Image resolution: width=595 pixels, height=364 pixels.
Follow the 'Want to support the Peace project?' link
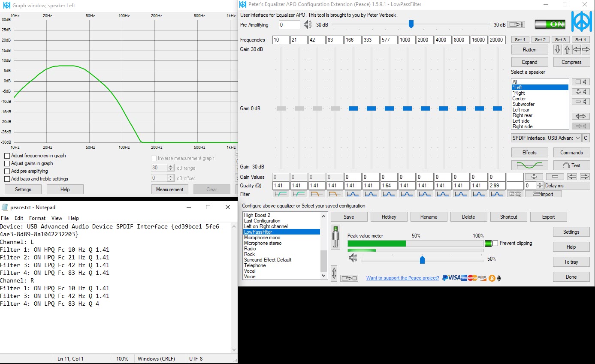pos(403,278)
